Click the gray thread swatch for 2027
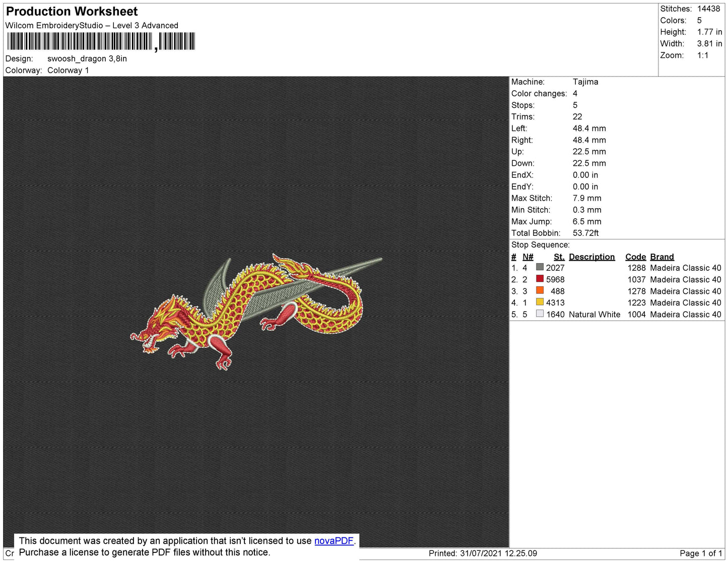 540,268
